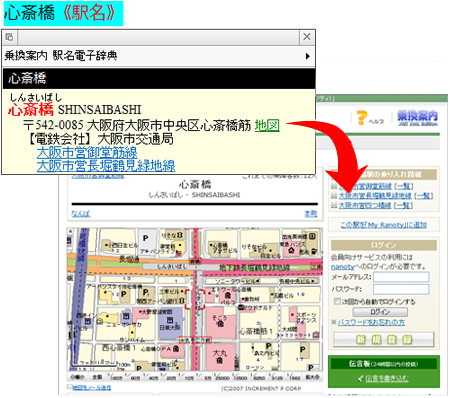The width and height of the screenshot is (450, 398).
Task: Focus the メールアドレス input field
Action: 401,277
